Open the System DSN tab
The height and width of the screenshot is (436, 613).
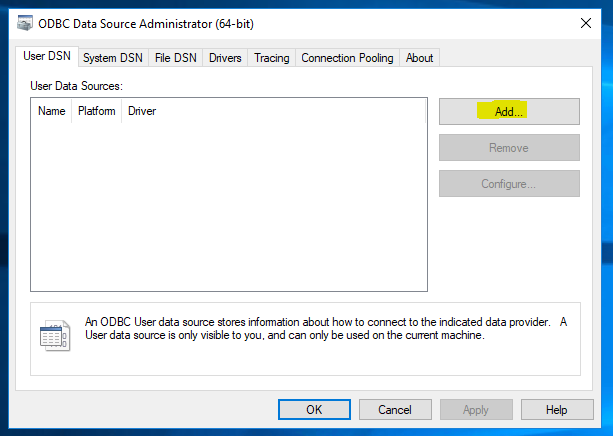click(x=113, y=58)
